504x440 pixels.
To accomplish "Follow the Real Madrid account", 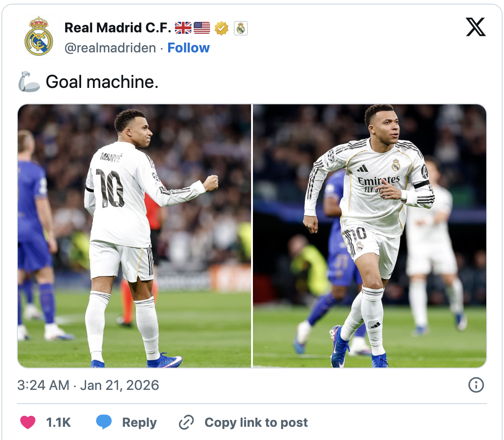I will (x=189, y=47).
